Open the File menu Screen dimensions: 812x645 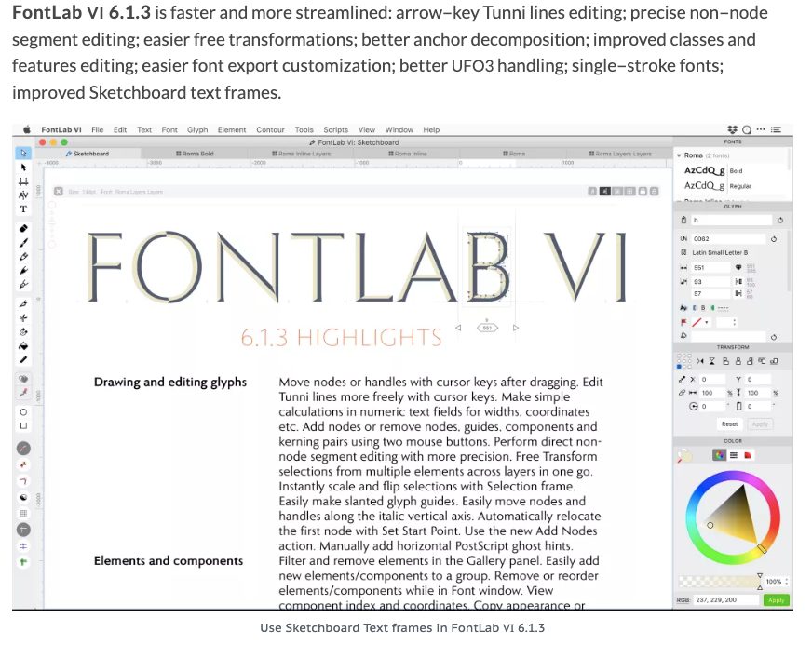98,130
